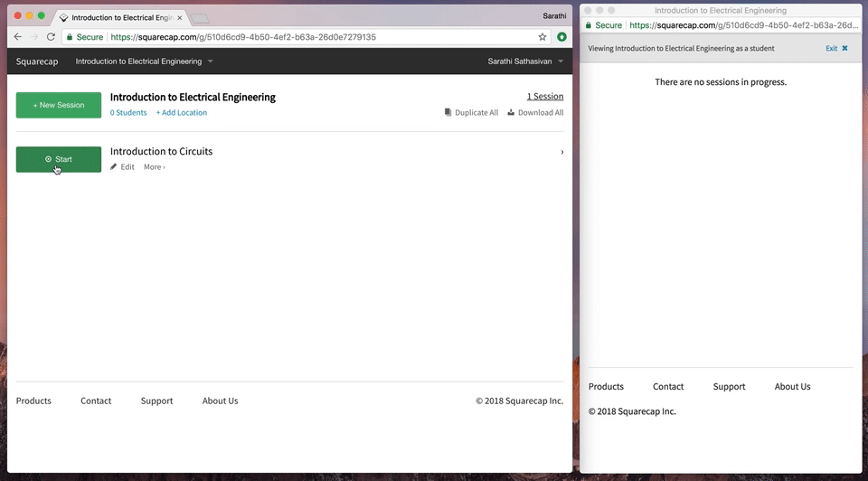Click Secure lock icon in student window
This screenshot has height=481, width=868.
(x=589, y=25)
